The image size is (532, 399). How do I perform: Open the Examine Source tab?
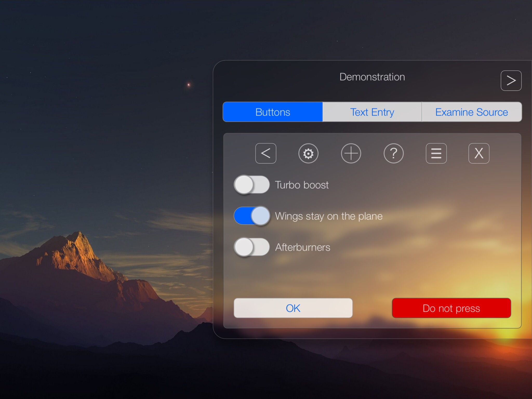coord(472,112)
